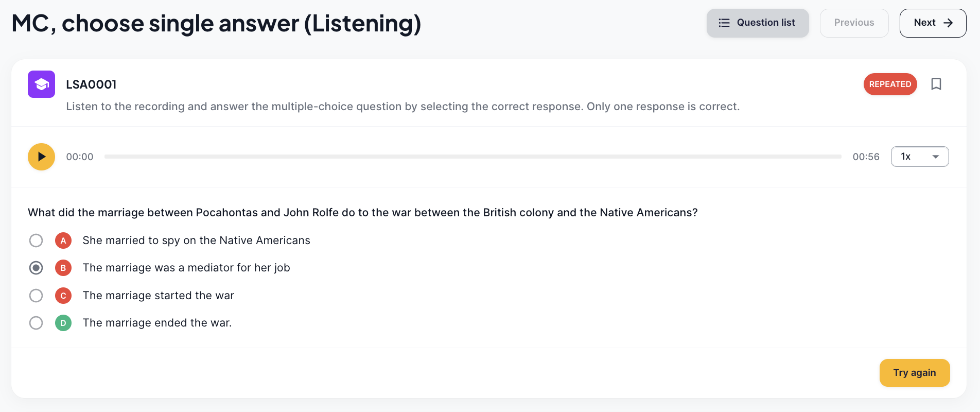The width and height of the screenshot is (980, 412).
Task: Open the 1x playback speed dropdown
Action: pos(920,157)
